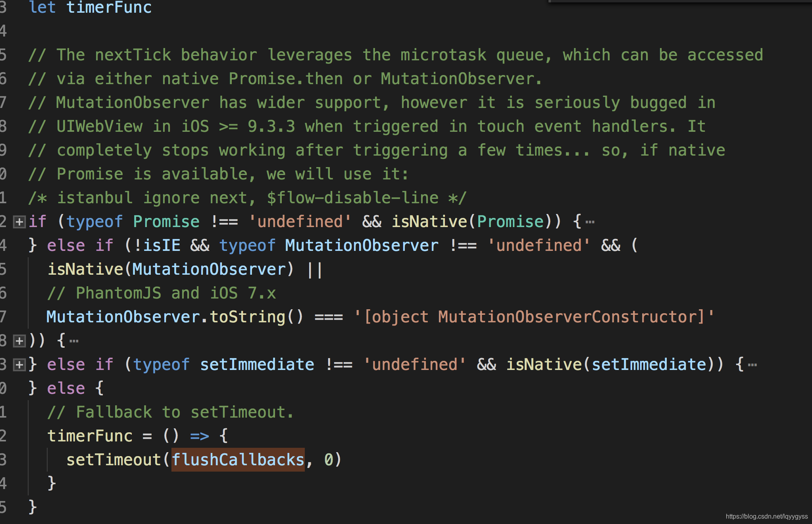812x524 pixels.
Task: Click 'timerFunc = () => {' assignment
Action: point(138,436)
